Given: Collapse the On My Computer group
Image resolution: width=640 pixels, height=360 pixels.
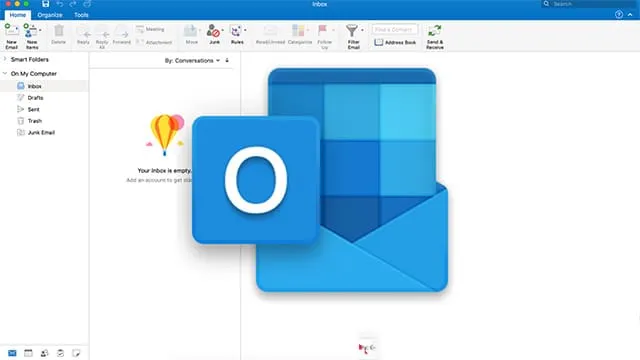Looking at the screenshot, I should [5, 73].
